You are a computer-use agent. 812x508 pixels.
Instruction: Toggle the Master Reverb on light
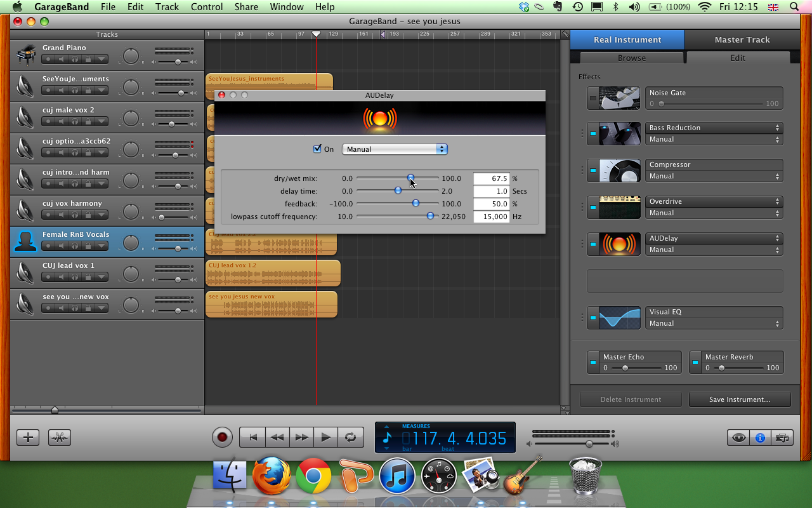pyautogui.click(x=695, y=362)
